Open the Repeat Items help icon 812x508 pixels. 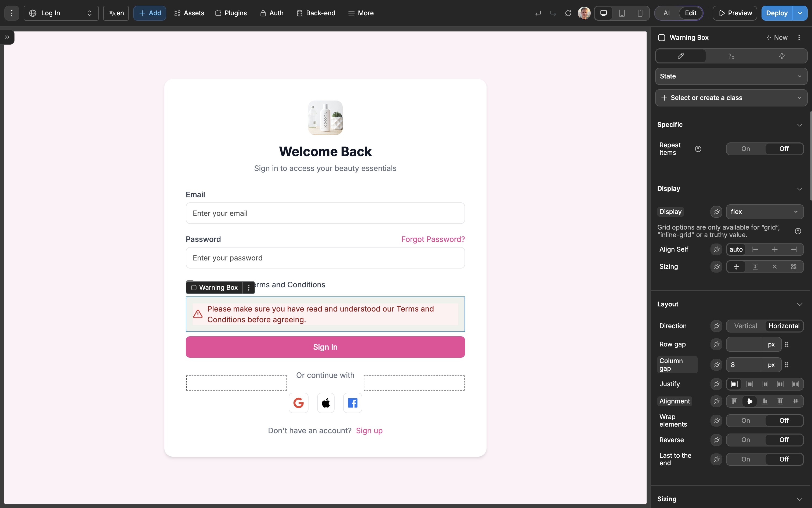pyautogui.click(x=698, y=149)
